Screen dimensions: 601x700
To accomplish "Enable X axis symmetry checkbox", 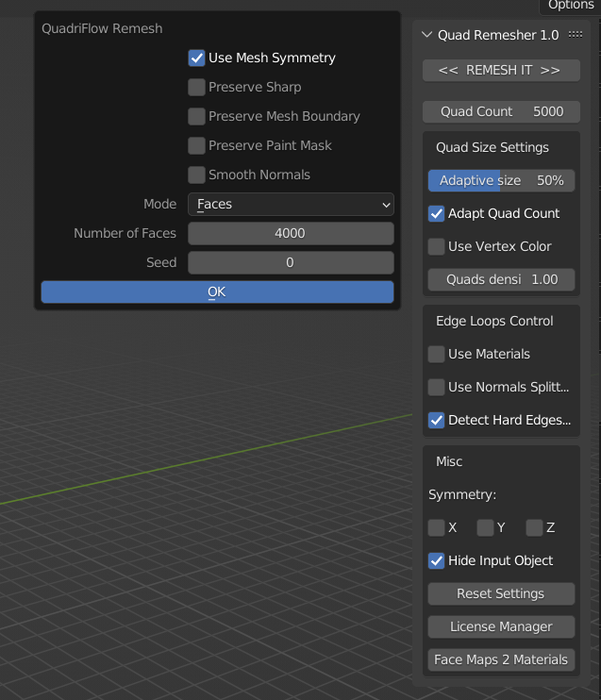I will coord(437,527).
